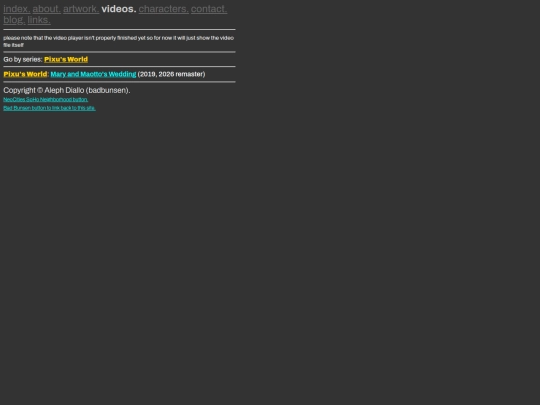The height and width of the screenshot is (405, 540).
Task: Open the artwork. section
Action: (x=81, y=9)
